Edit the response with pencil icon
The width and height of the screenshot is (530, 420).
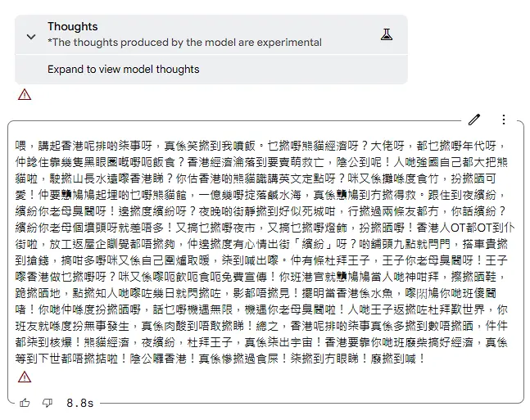point(474,120)
